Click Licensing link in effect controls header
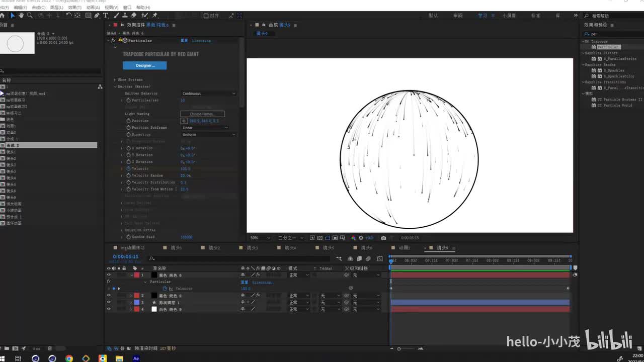 point(202,40)
